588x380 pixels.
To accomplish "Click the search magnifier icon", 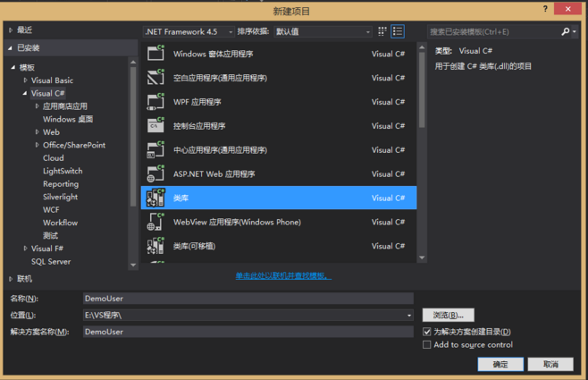I will 566,32.
